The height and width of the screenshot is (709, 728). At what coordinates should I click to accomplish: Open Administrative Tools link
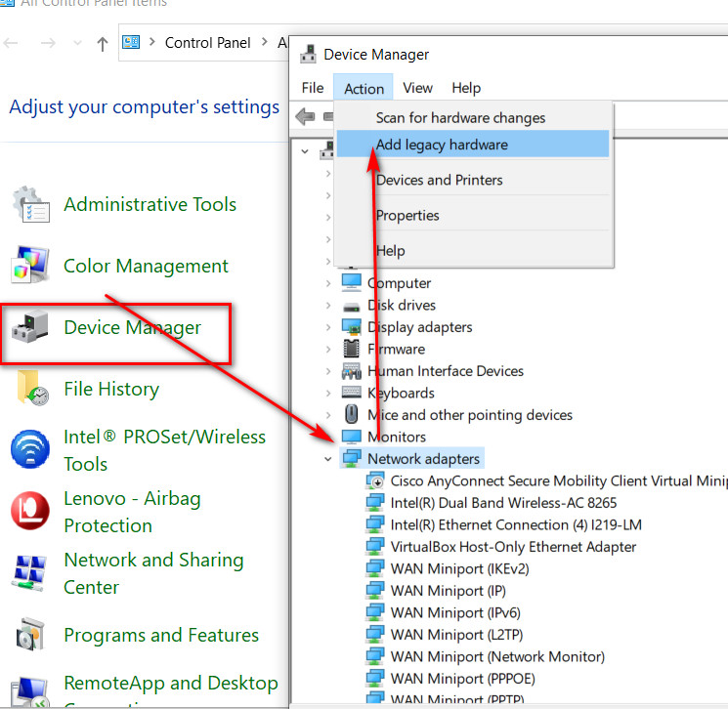[x=150, y=205]
